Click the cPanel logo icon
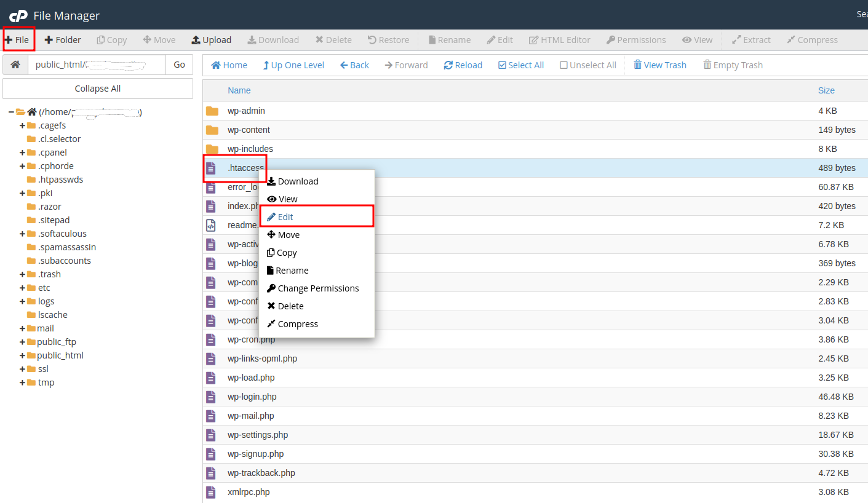The height and width of the screenshot is (503, 868). coord(18,15)
